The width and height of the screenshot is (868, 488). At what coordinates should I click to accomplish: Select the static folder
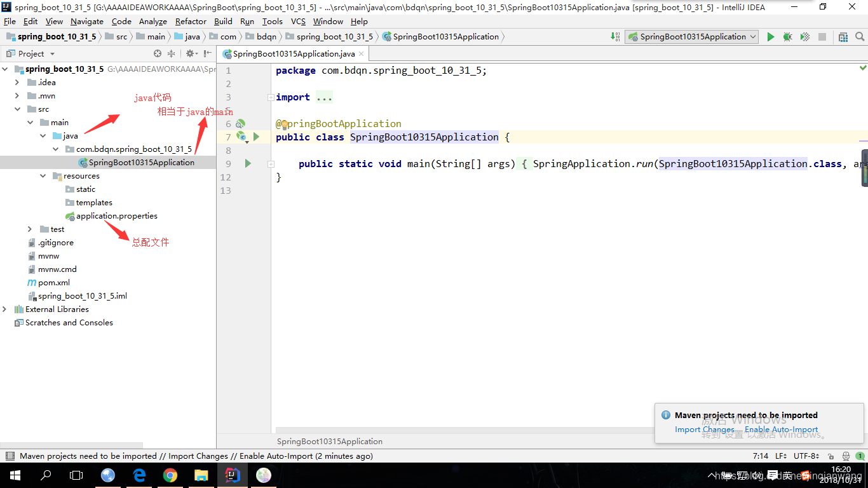[x=80, y=189]
